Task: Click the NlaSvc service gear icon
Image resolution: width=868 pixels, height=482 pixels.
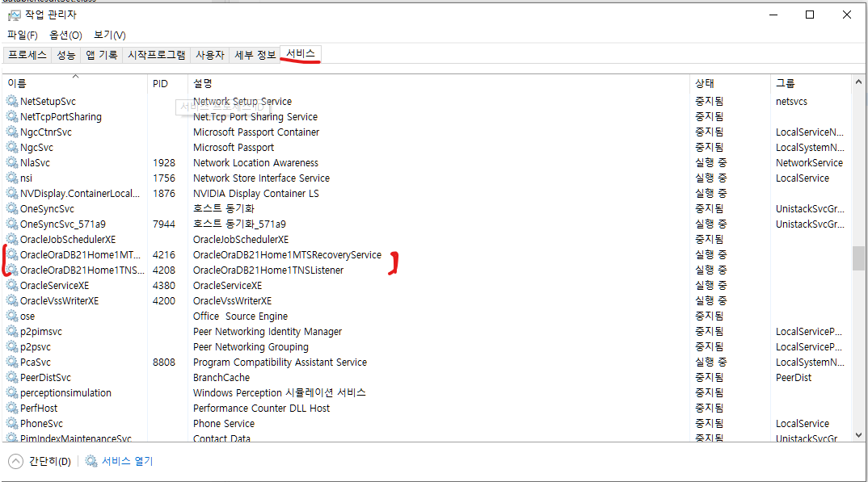Action: coord(12,162)
